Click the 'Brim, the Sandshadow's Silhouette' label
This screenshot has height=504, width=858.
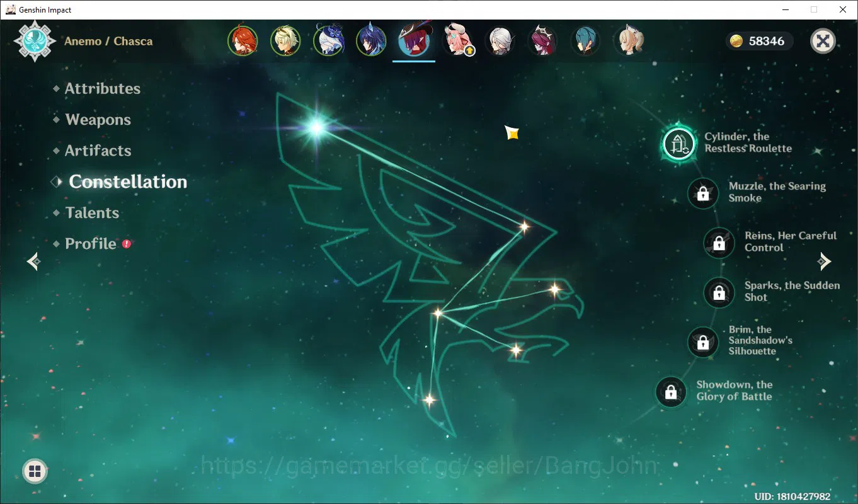pos(760,340)
